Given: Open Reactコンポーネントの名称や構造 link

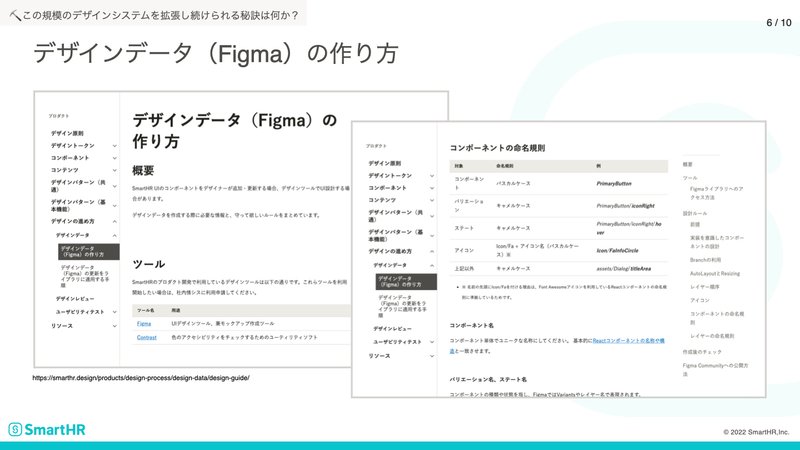Looking at the screenshot, I should click(x=628, y=341).
